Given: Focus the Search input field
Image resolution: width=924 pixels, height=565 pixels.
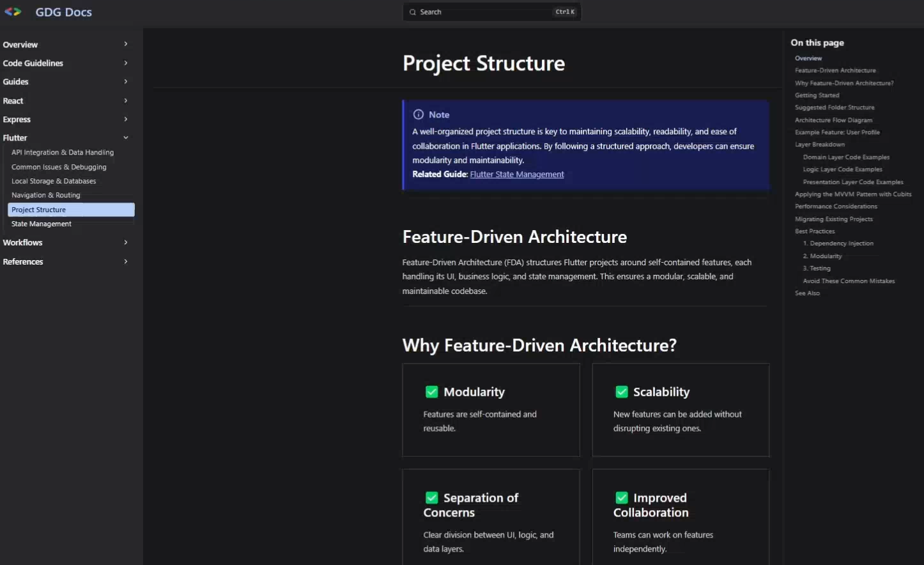Looking at the screenshot, I should point(492,12).
